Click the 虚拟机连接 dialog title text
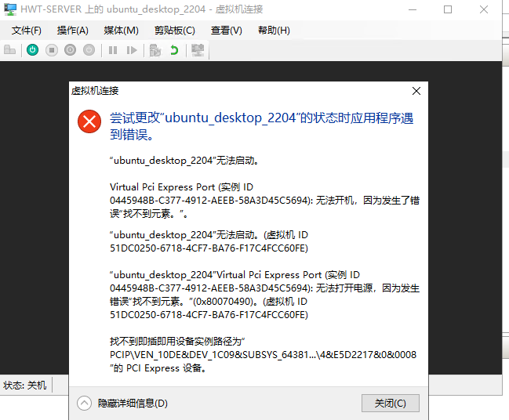The width and height of the screenshot is (509, 420). point(95,91)
